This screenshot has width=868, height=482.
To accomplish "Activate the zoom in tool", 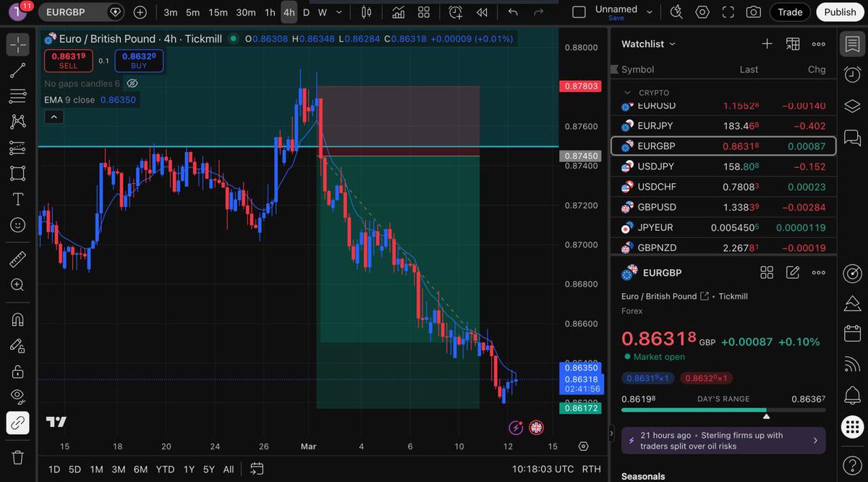I will pyautogui.click(x=18, y=285).
